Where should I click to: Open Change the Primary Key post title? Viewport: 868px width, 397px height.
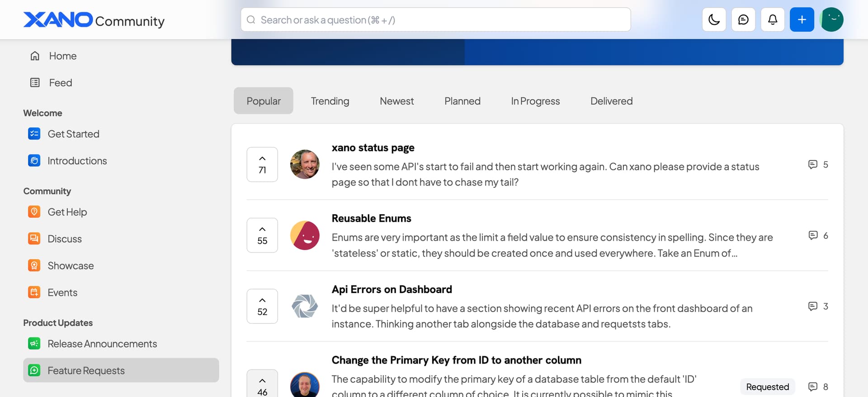(x=457, y=360)
